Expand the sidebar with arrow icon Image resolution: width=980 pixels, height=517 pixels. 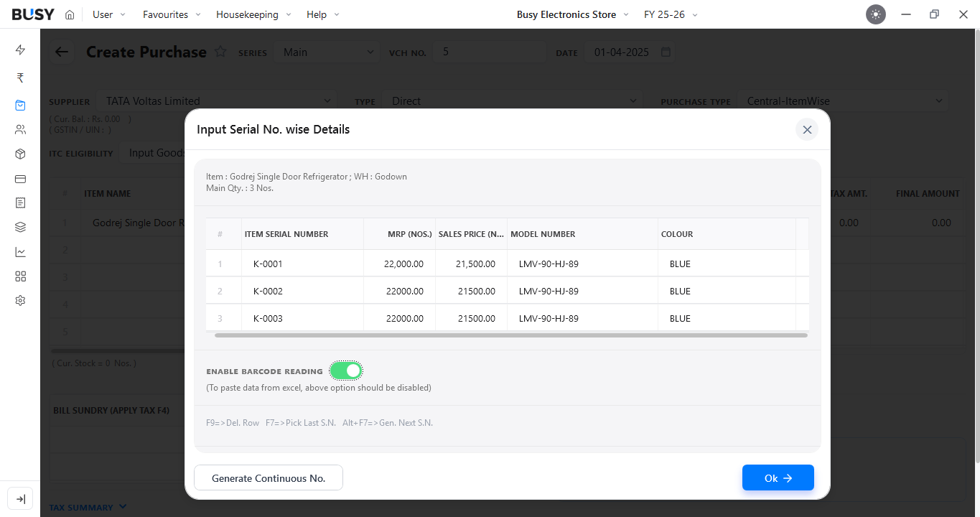pos(20,499)
